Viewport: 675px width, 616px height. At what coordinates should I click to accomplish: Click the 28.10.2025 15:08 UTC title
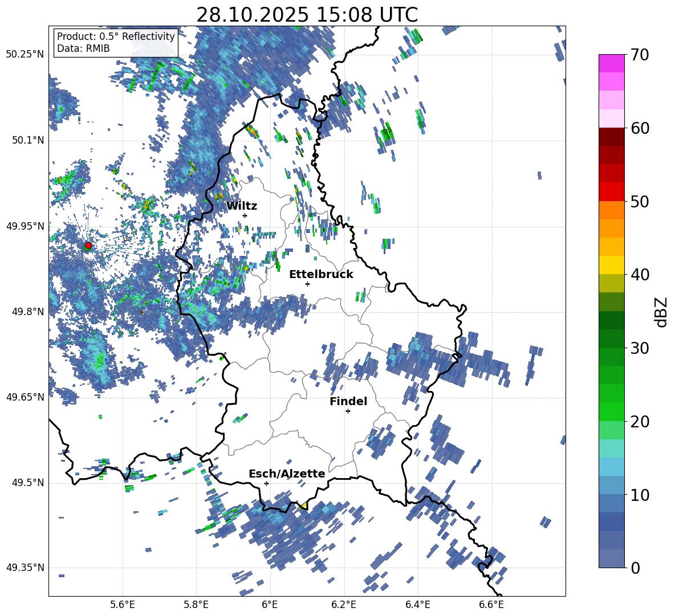tap(307, 15)
